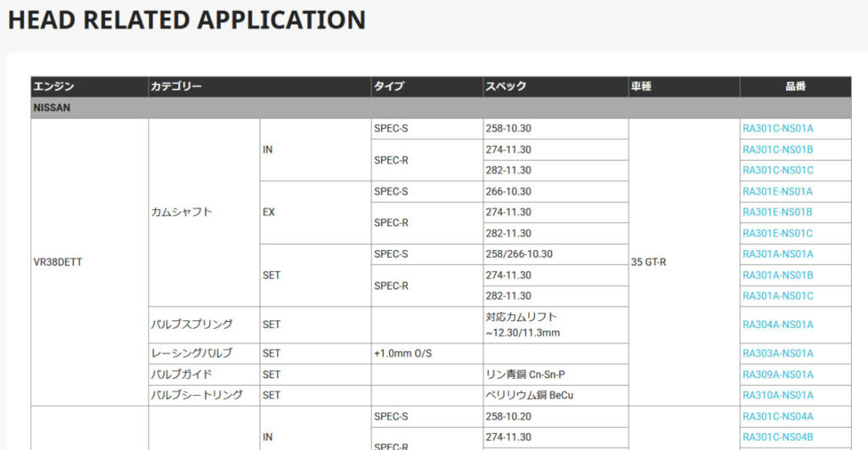Click the 品番 column header

[794, 86]
